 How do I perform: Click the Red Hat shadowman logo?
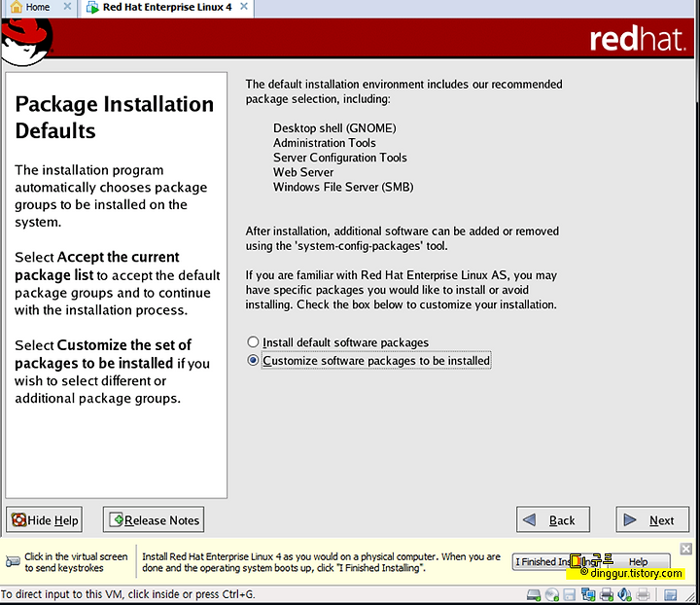tap(26, 43)
